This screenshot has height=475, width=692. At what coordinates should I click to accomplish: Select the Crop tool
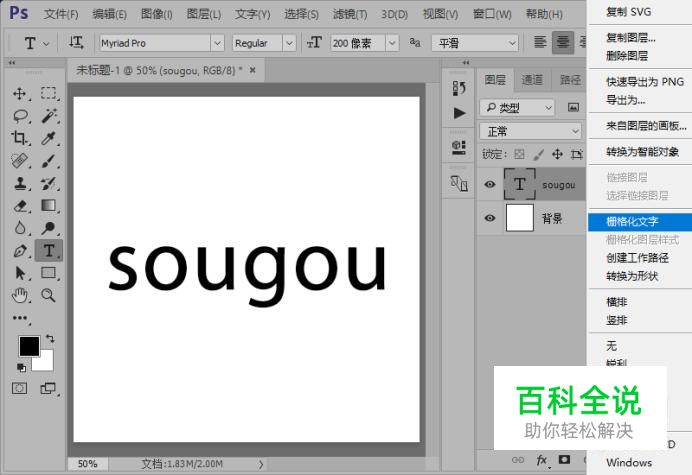(x=19, y=138)
